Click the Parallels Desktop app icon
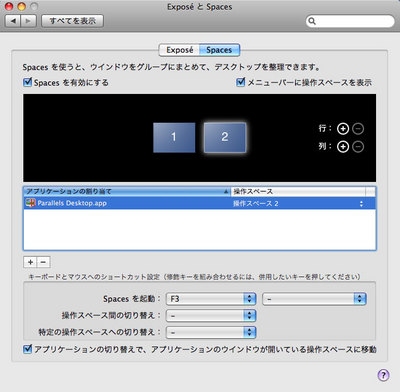The image size is (400, 392). 30,203
